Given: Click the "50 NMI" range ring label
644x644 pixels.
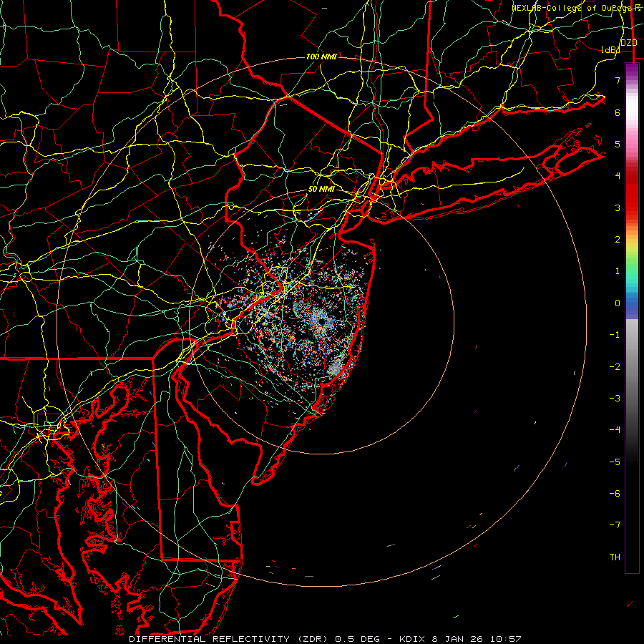Looking at the screenshot, I should pos(321,190).
